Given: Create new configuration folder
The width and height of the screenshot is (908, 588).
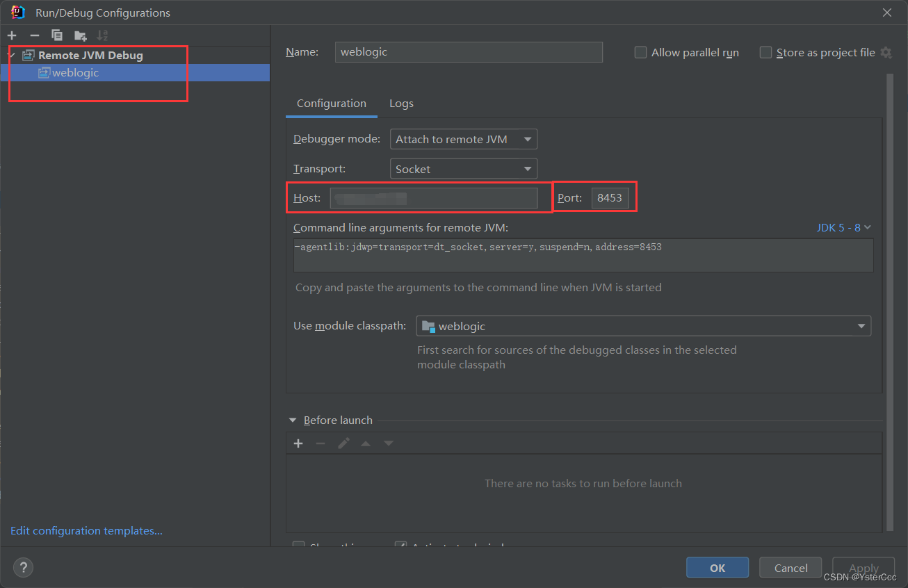Looking at the screenshot, I should click(81, 35).
